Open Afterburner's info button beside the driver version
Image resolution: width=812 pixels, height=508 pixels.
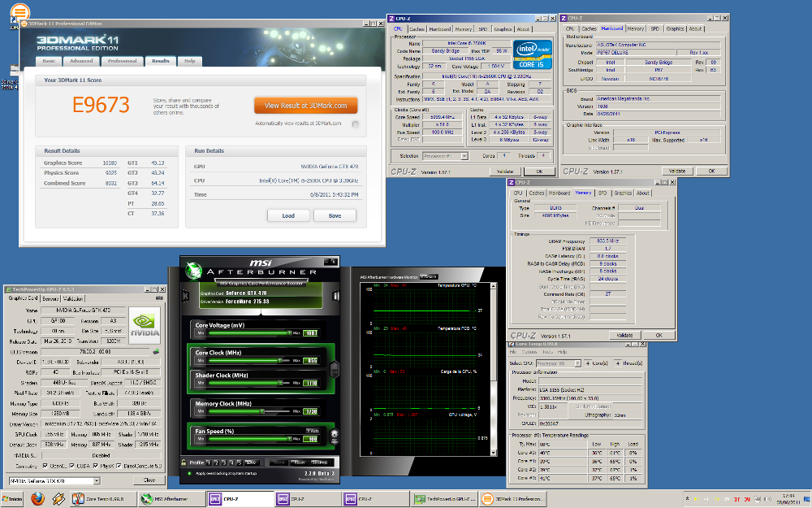point(335,296)
